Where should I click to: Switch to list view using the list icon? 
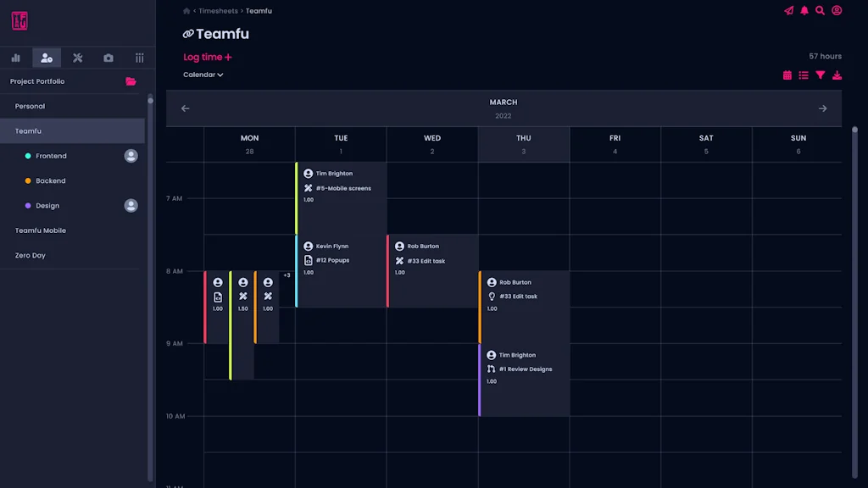pyautogui.click(x=803, y=75)
